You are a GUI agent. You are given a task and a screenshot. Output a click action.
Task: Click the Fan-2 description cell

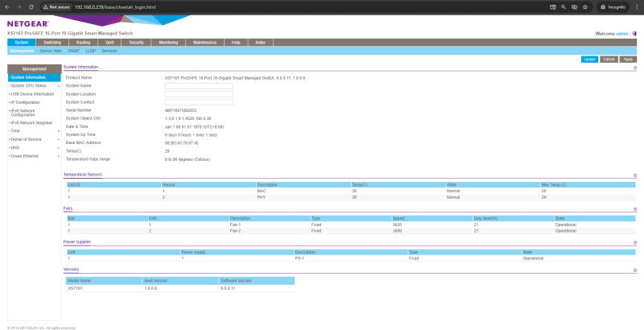(235, 231)
